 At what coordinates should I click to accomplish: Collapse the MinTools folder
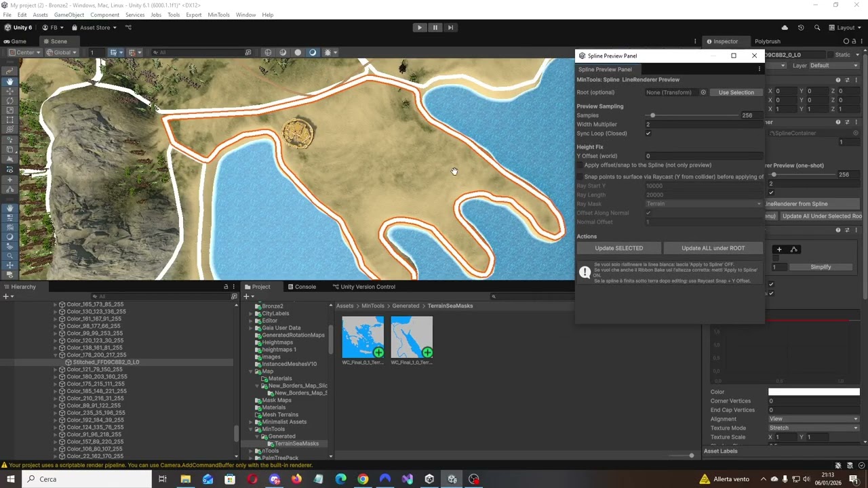[x=252, y=429]
